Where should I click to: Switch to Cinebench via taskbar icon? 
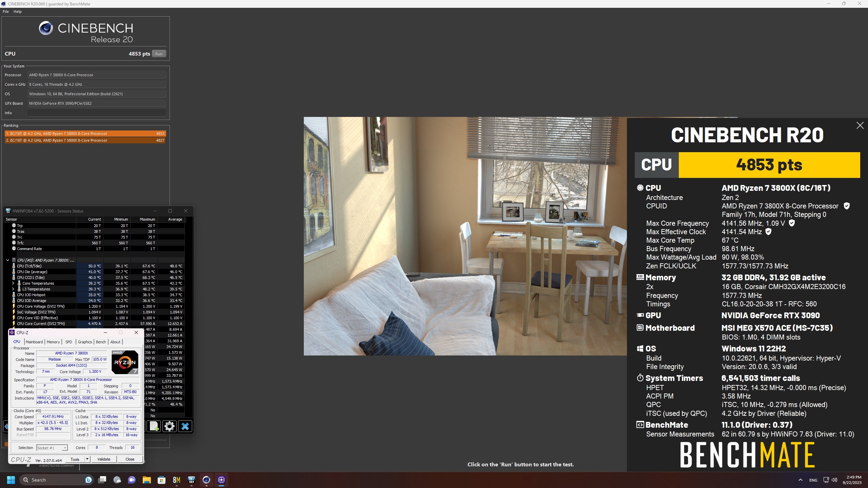coord(206,480)
